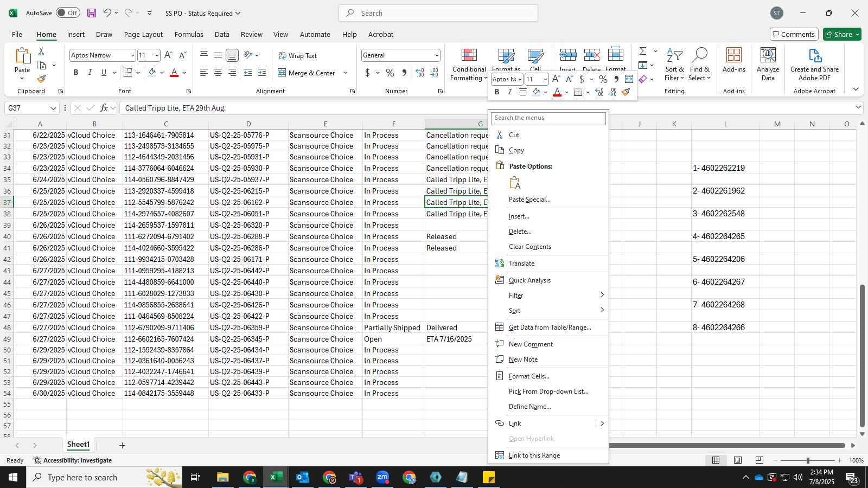Apply the ribbon Fill Color swatch
Image resolution: width=868 pixels, height=488 pixels.
(x=152, y=73)
